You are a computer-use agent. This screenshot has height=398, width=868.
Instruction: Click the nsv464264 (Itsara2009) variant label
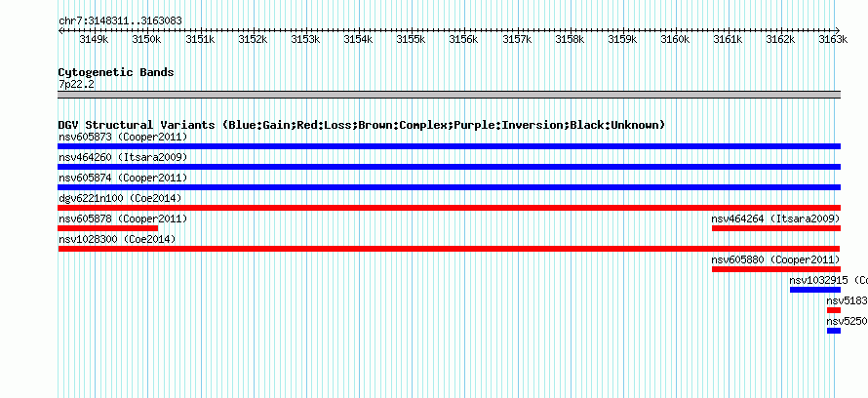click(x=775, y=219)
